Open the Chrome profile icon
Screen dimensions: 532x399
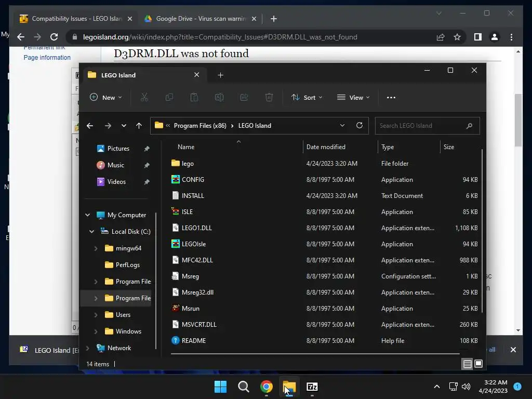(495, 37)
